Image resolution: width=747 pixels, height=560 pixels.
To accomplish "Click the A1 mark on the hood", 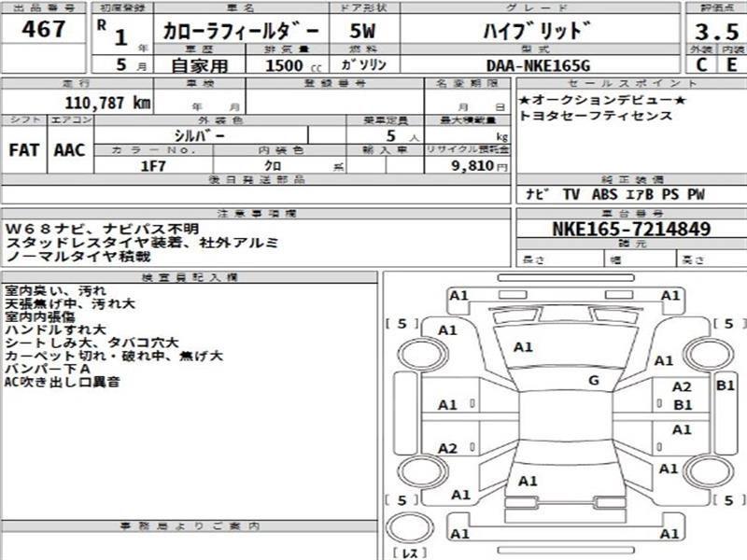I will coord(523,347).
